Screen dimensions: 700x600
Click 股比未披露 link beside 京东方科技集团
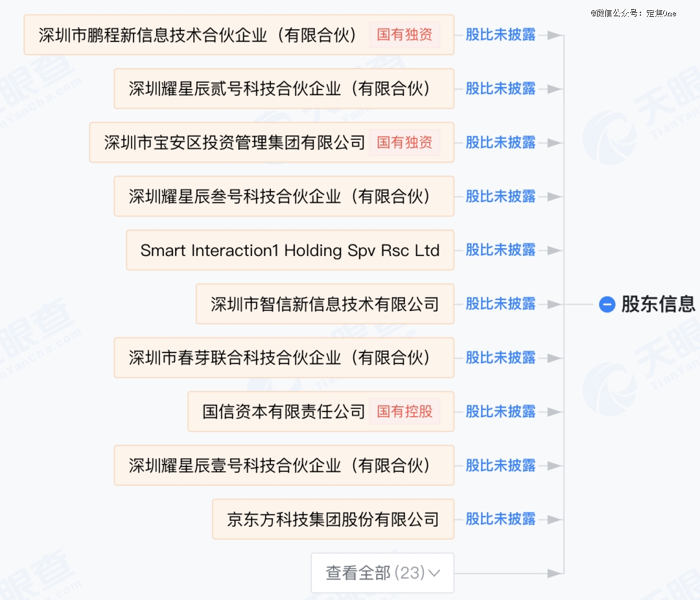click(x=500, y=519)
